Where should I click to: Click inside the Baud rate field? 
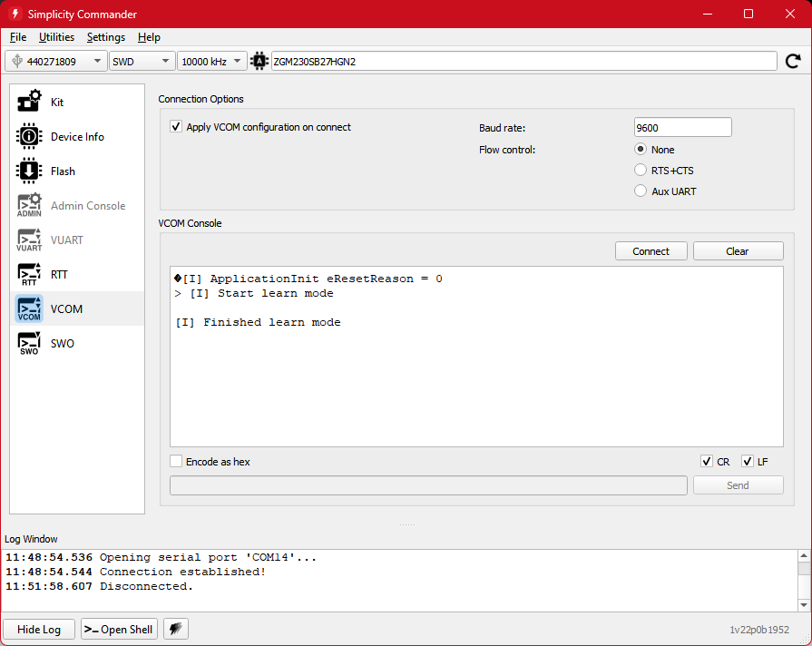pyautogui.click(x=681, y=127)
